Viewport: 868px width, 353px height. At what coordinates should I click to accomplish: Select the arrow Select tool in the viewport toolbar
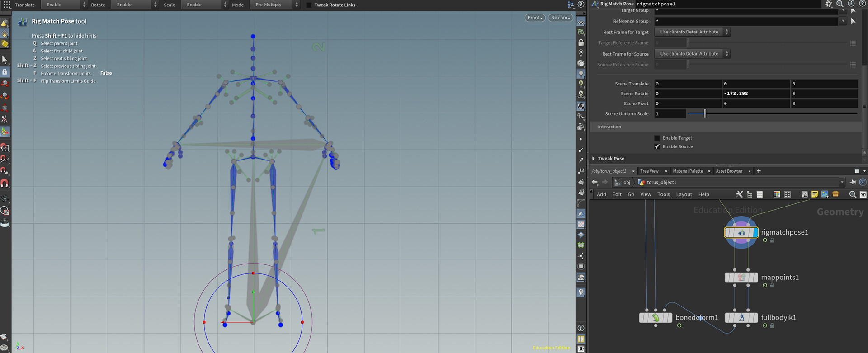click(5, 60)
